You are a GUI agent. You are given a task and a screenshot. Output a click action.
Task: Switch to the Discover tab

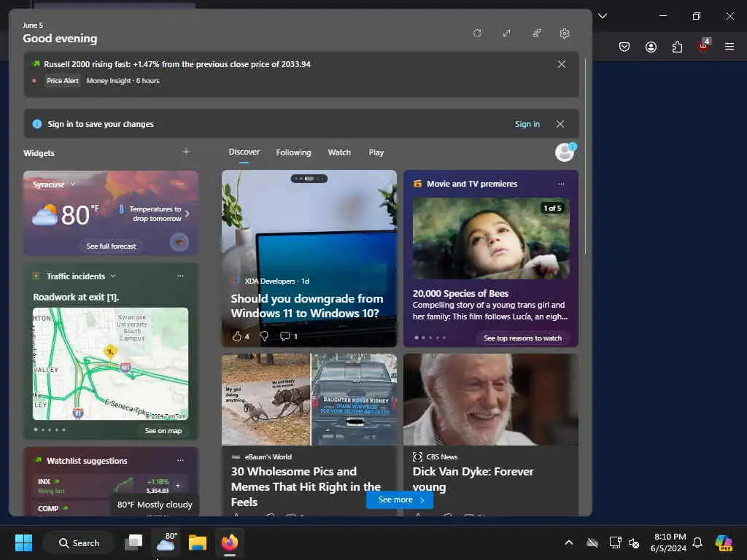click(x=244, y=152)
